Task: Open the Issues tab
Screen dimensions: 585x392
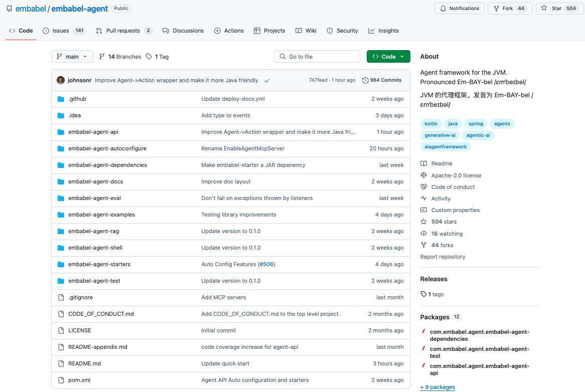Action: tap(64, 31)
